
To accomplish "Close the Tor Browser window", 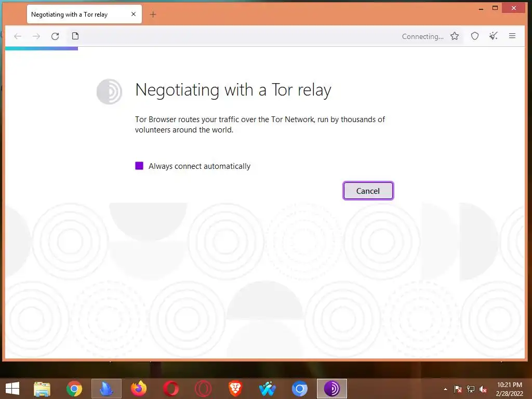I will point(514,8).
